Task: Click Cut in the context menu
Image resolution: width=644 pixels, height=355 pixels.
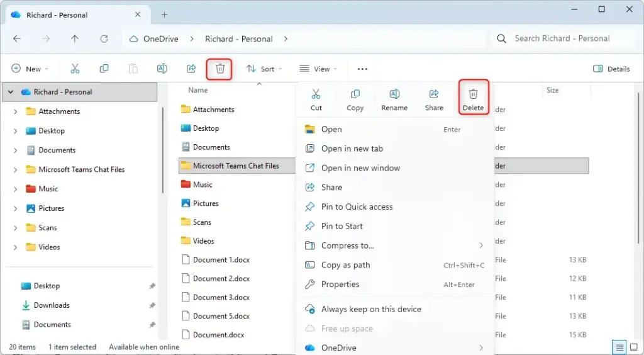Action: point(316,100)
